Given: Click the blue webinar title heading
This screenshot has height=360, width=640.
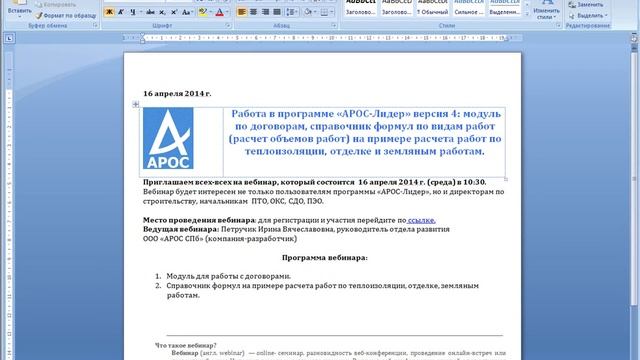Looking at the screenshot, I should tap(365, 132).
